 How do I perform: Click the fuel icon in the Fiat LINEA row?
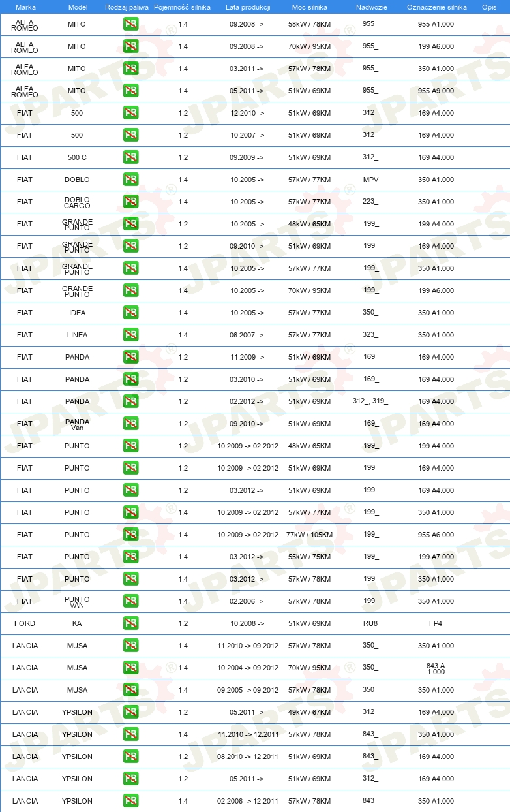point(130,335)
